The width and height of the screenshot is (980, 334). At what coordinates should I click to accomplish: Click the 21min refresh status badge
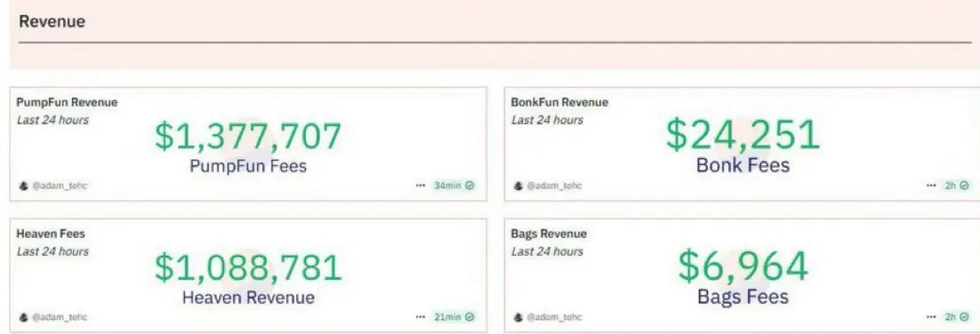[x=454, y=317]
